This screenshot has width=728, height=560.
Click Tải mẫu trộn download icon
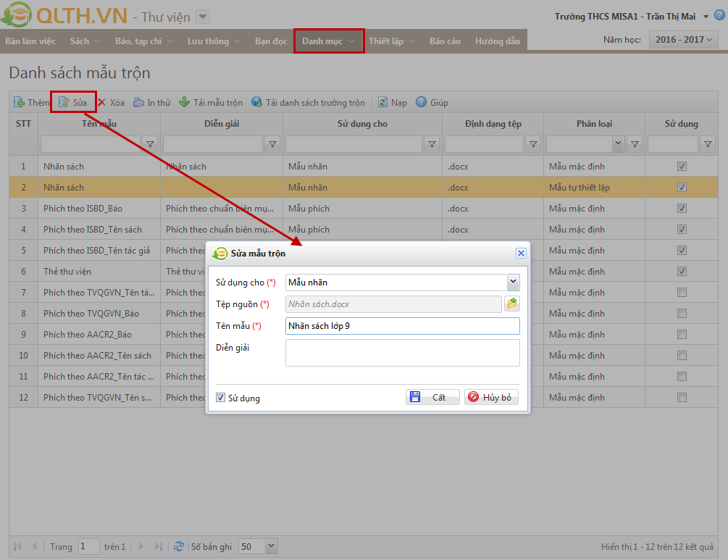tap(184, 102)
